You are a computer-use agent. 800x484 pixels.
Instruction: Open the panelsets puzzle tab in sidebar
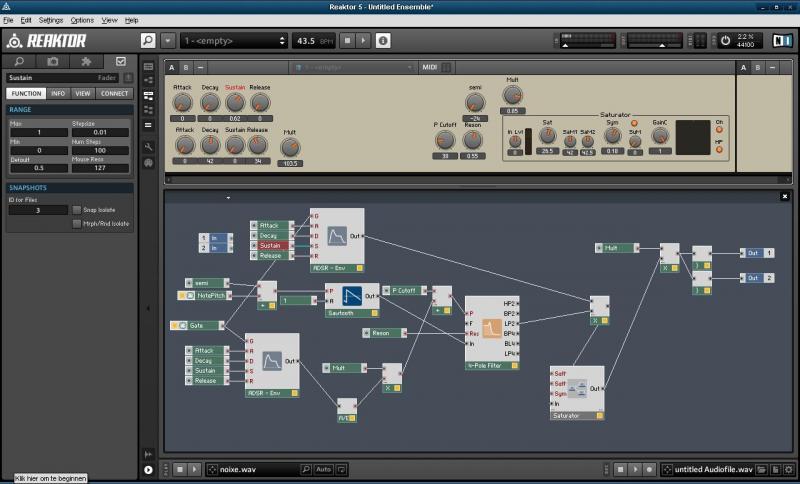(86, 61)
